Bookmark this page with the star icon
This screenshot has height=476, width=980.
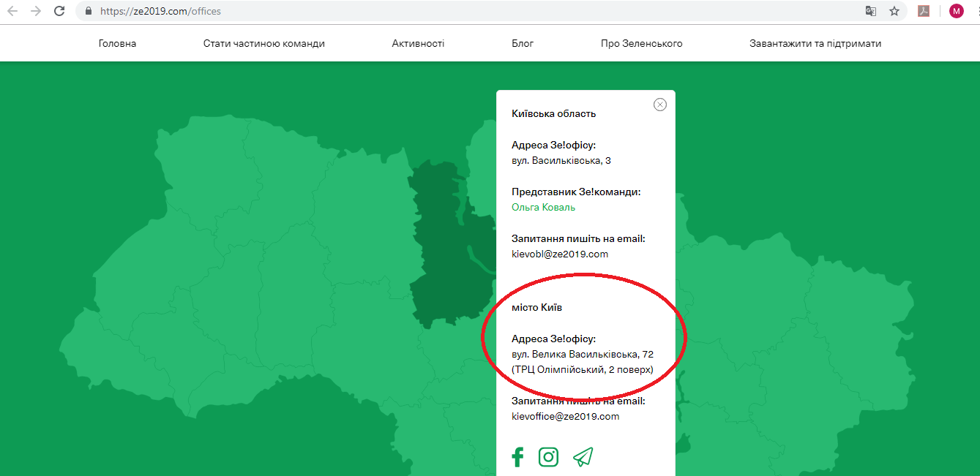[x=894, y=11]
